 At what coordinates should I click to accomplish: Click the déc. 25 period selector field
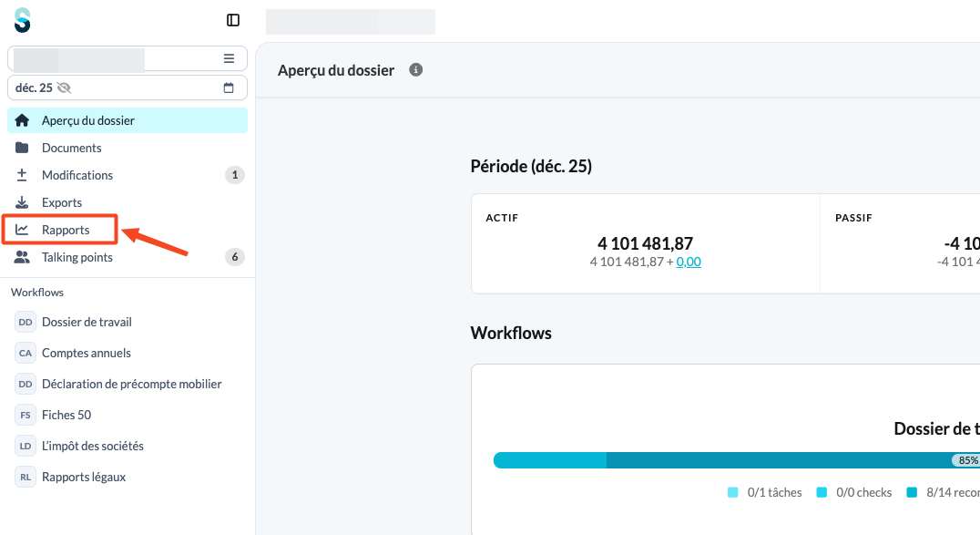(128, 87)
